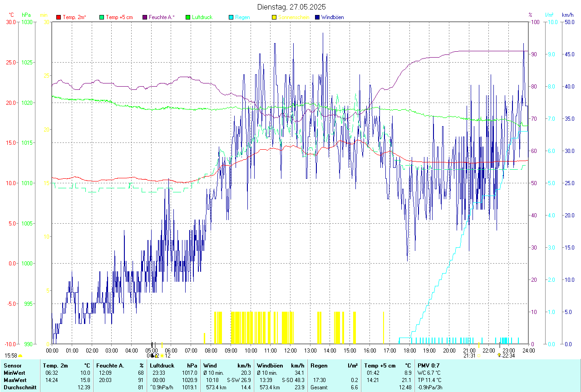The height and width of the screenshot is (392, 581).
Task: Click the PMV 0:7 header
Action: [429, 365]
